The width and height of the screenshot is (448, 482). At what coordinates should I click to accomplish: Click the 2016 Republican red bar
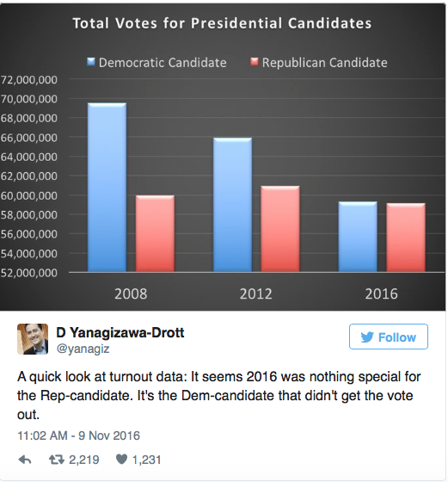click(x=406, y=238)
